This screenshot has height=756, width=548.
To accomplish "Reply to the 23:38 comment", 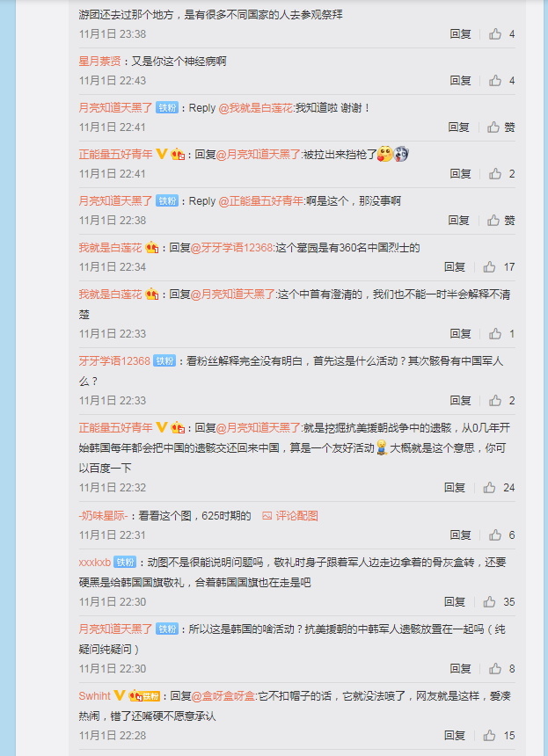I will [x=460, y=33].
